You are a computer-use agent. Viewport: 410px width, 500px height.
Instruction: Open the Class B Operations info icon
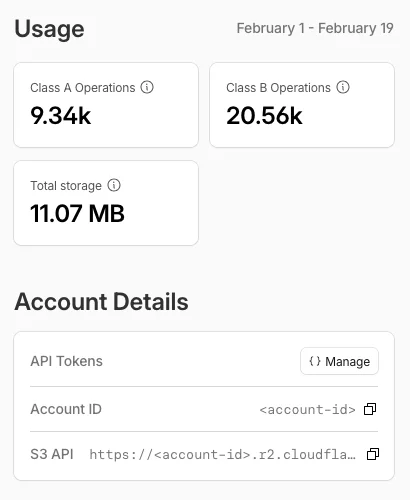(x=343, y=87)
